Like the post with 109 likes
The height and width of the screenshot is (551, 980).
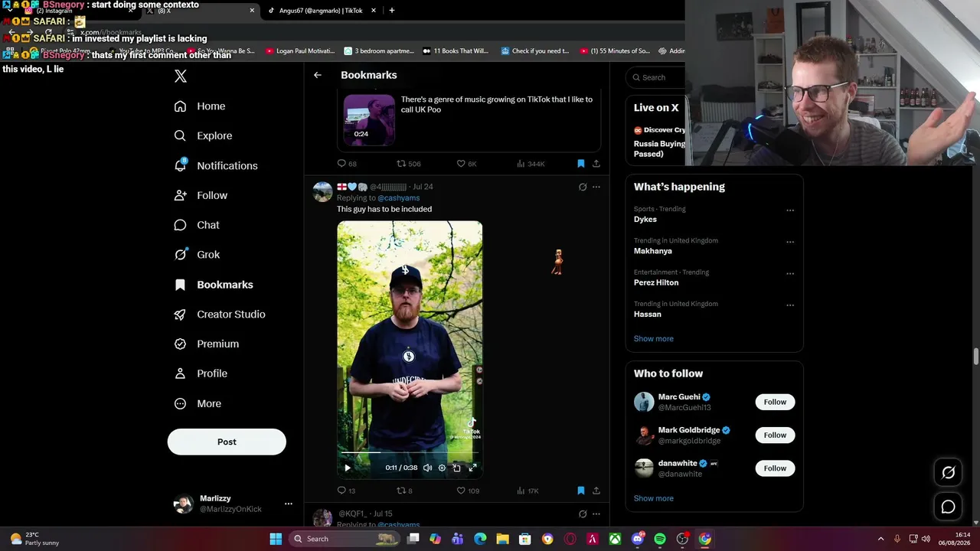coord(468,491)
